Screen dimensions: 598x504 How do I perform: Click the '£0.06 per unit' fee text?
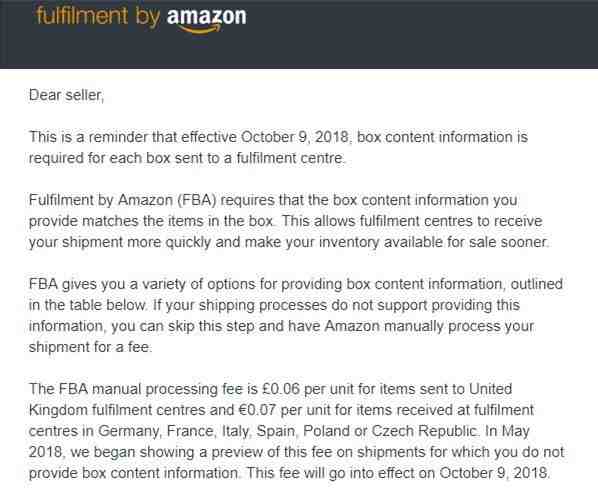coord(307,389)
